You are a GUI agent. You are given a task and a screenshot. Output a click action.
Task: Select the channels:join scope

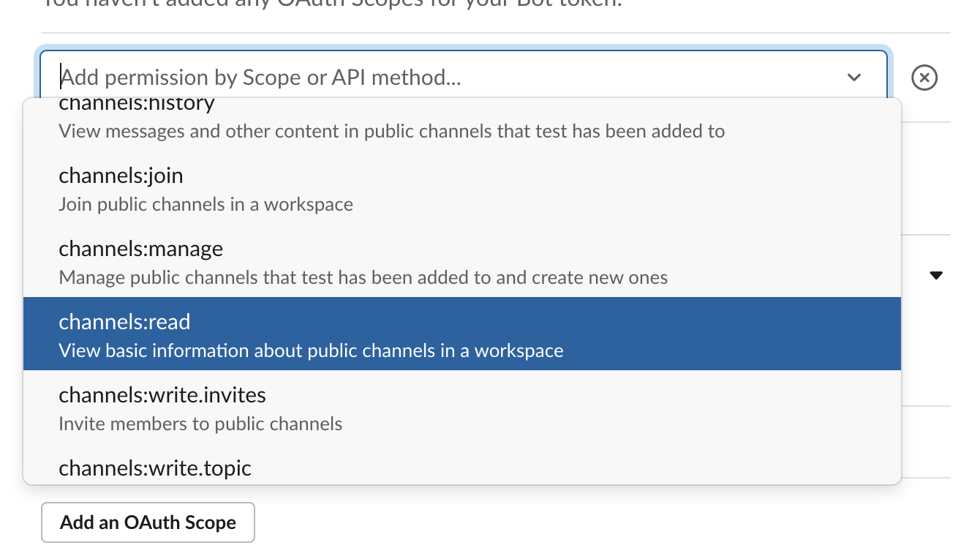pyautogui.click(x=121, y=176)
